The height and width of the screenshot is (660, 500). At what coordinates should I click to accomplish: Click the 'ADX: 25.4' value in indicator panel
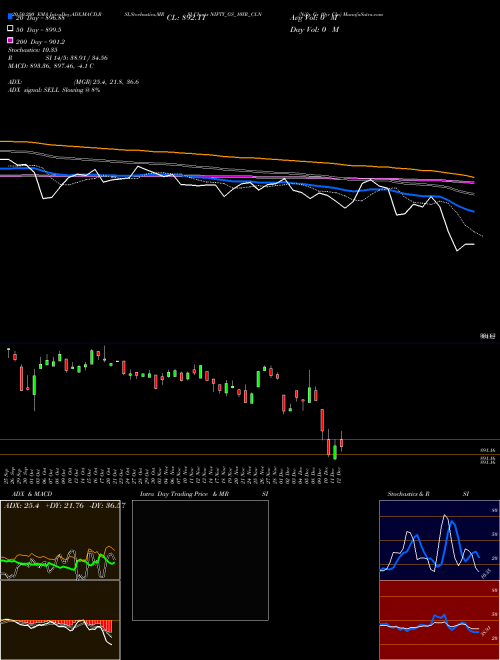point(21,505)
